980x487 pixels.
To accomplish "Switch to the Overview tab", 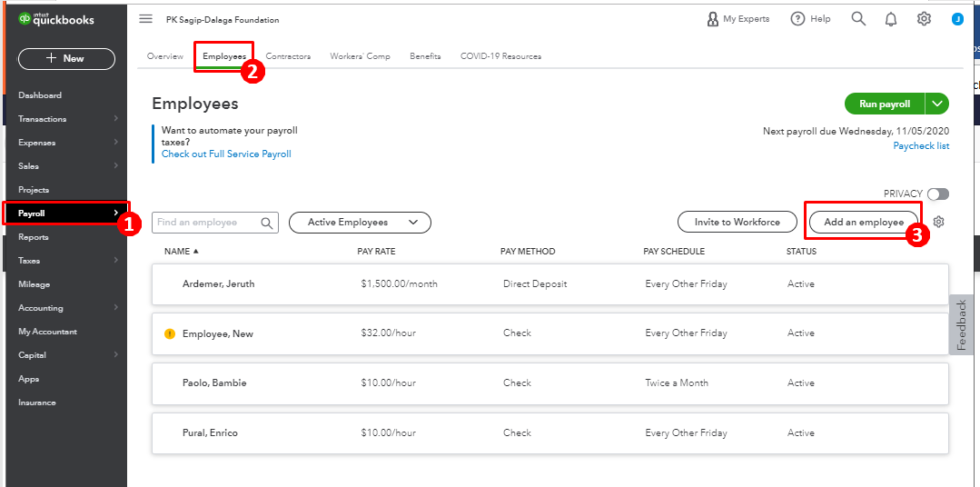I will (x=165, y=56).
